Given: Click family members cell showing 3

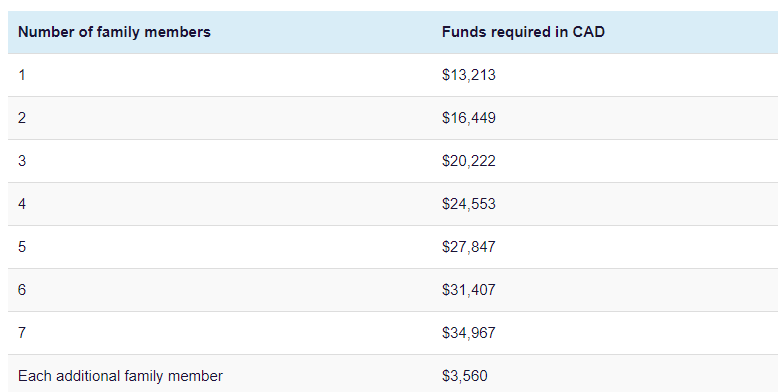Looking at the screenshot, I should [x=22, y=161].
